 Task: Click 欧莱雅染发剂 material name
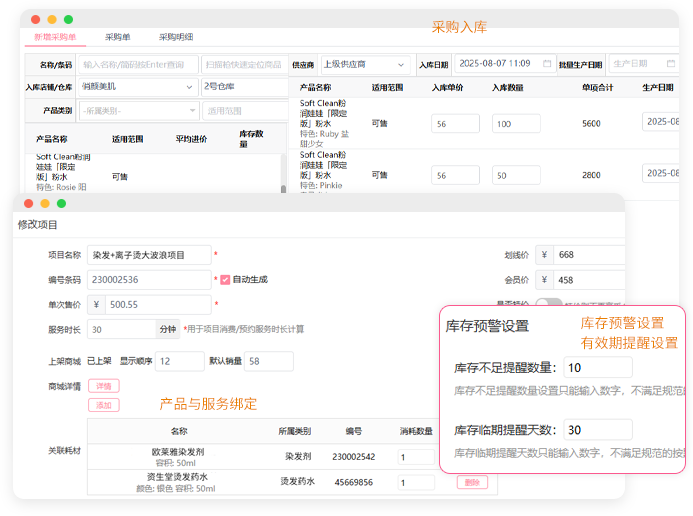[x=178, y=452]
